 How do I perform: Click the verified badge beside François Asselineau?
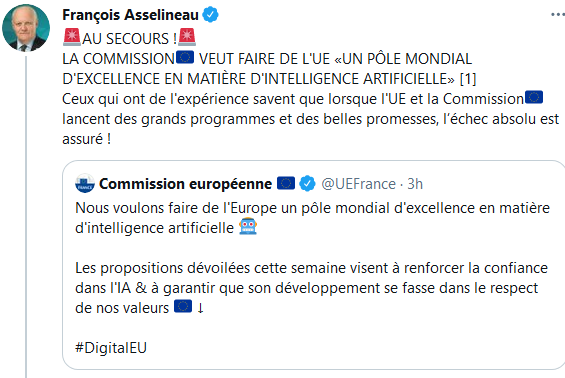click(210, 15)
